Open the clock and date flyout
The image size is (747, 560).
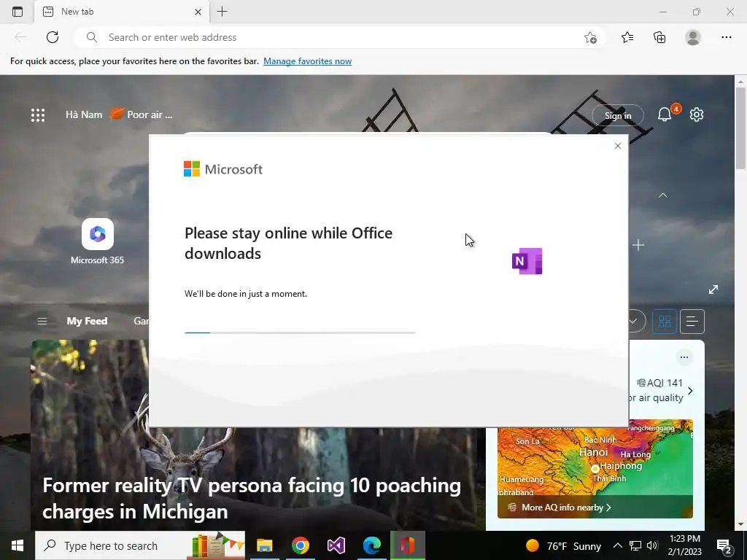point(684,545)
